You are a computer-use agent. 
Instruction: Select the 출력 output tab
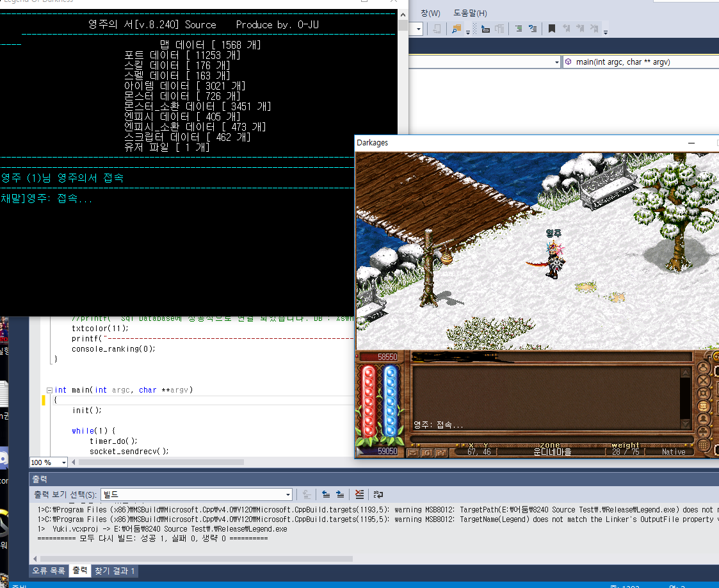coord(80,571)
